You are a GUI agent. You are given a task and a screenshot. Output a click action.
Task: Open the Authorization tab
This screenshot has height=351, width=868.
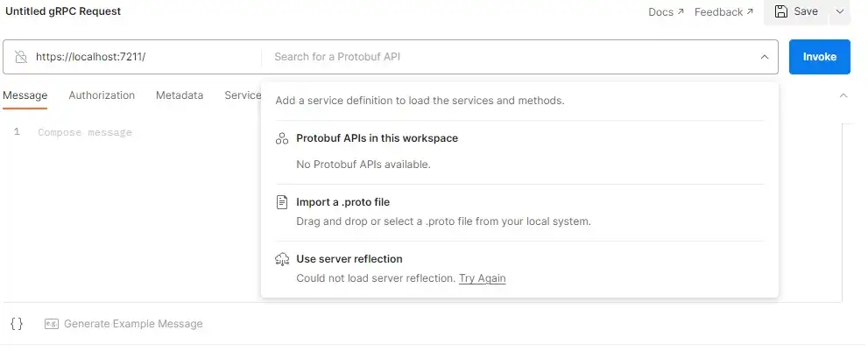102,95
